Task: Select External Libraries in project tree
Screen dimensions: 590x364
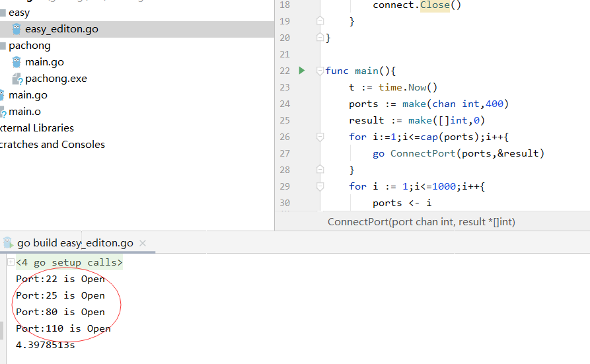Action: [36, 128]
